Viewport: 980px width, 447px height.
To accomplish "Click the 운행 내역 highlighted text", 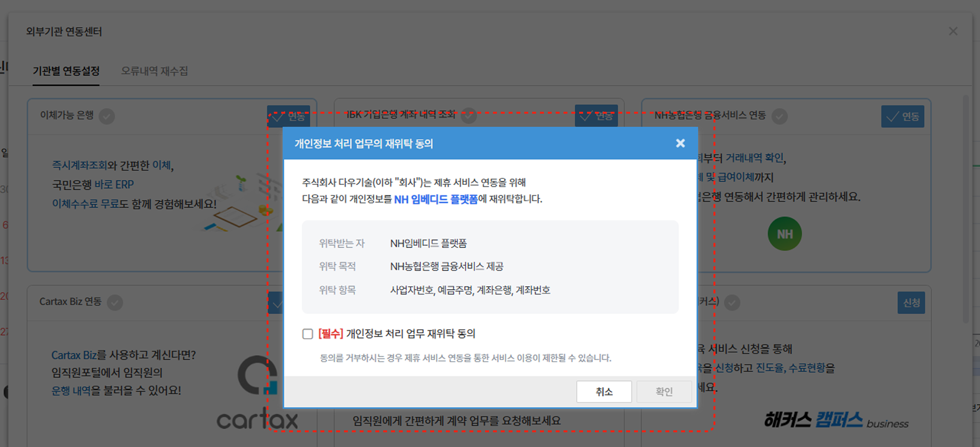I will pyautogui.click(x=71, y=391).
